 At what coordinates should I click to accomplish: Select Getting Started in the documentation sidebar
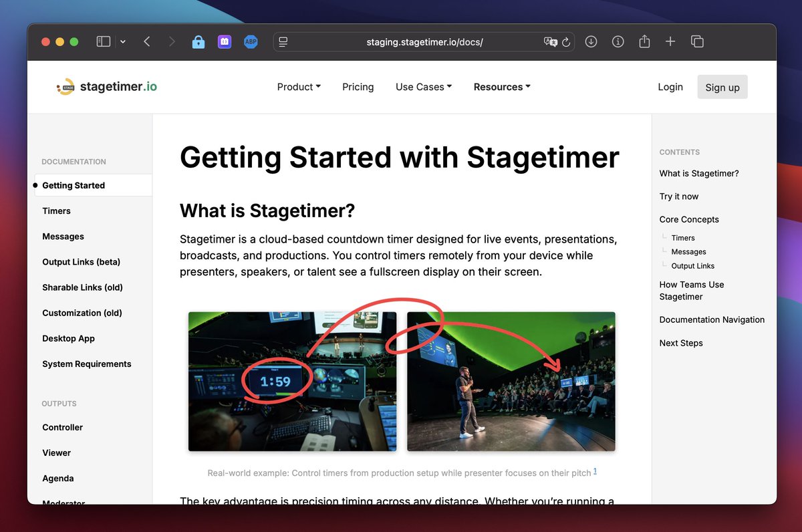[x=92, y=185]
